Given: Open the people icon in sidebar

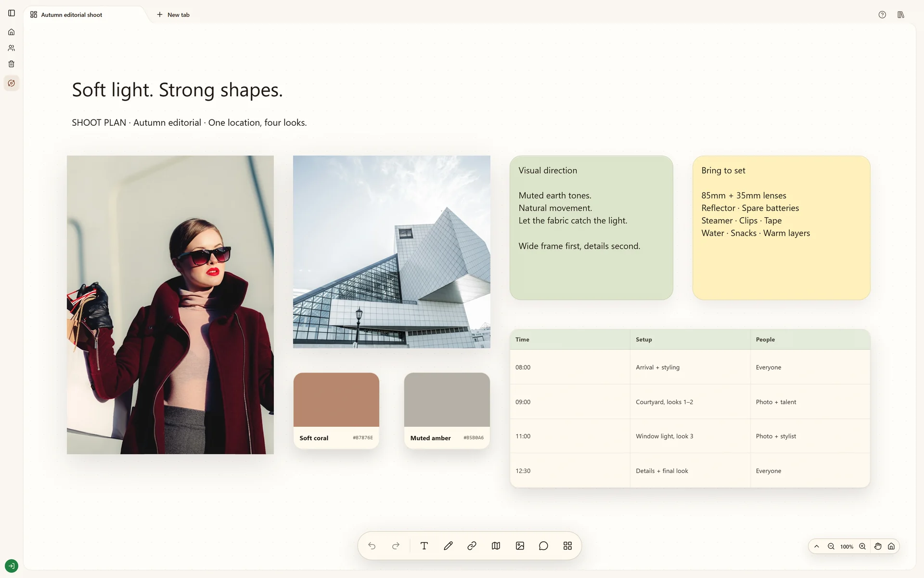Looking at the screenshot, I should 12,48.
